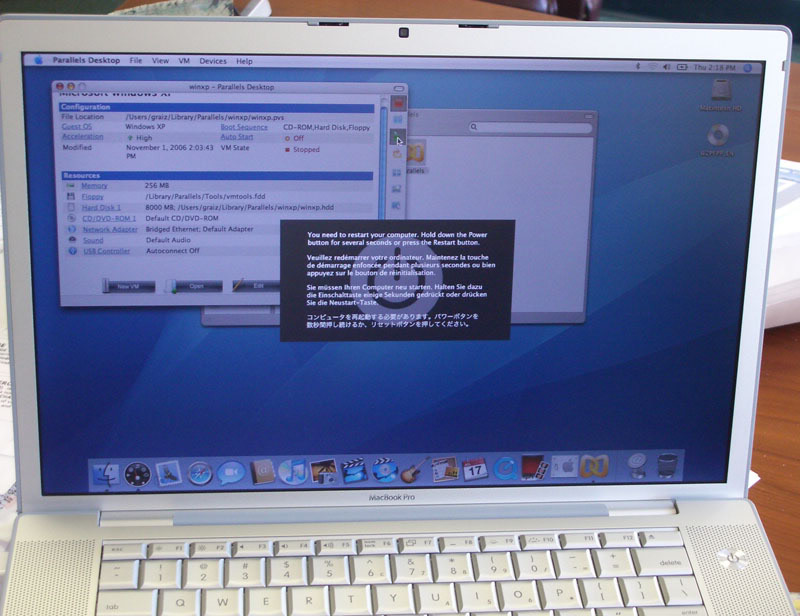Open Memory resource settings link
Screen dimensions: 800x616
pos(94,186)
